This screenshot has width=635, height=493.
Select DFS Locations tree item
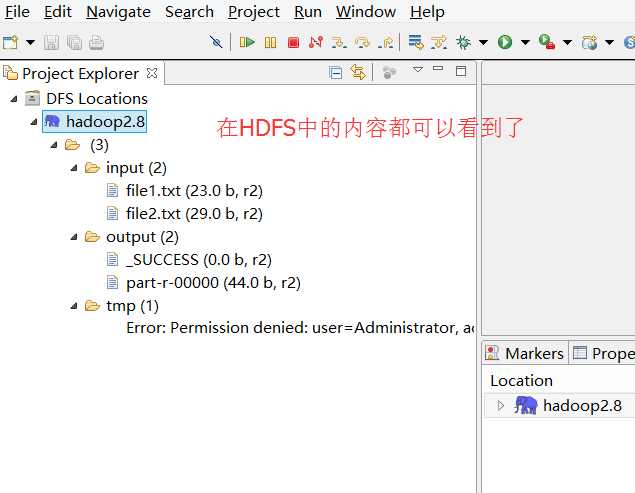pos(96,99)
